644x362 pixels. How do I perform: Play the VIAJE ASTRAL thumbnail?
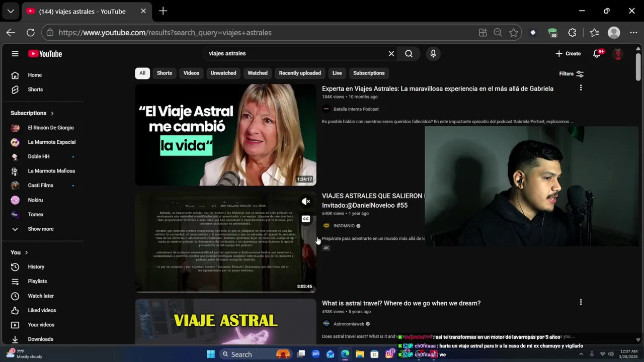225,322
